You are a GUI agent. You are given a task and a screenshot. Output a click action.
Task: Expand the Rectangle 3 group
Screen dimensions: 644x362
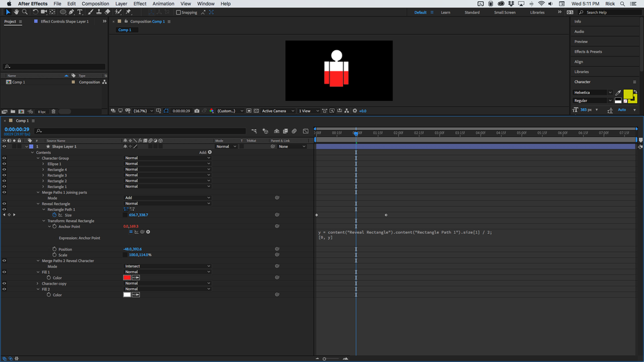(x=44, y=175)
